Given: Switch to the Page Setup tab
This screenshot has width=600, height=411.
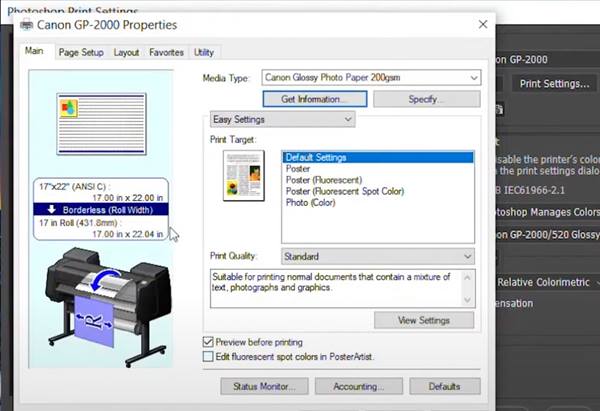Looking at the screenshot, I should coord(81,52).
